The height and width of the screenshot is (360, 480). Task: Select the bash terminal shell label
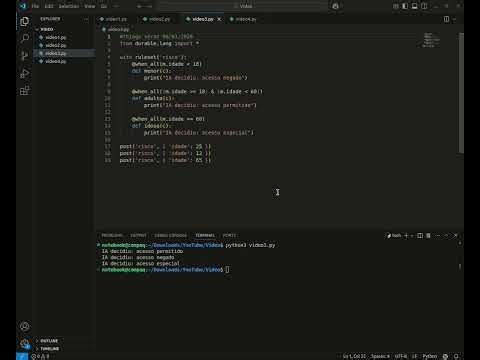pos(394,236)
